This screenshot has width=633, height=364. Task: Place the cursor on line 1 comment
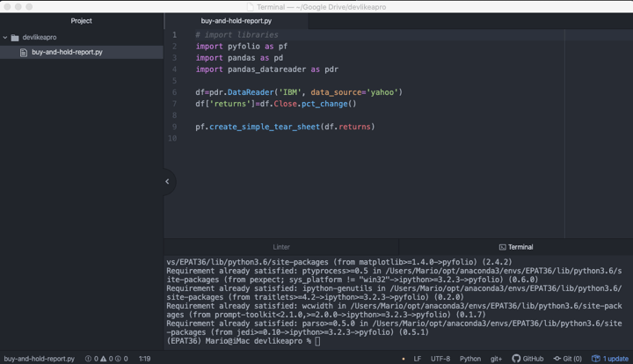click(237, 35)
